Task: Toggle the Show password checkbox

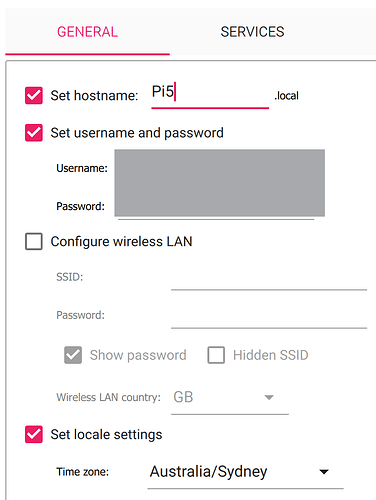Action: [x=73, y=355]
